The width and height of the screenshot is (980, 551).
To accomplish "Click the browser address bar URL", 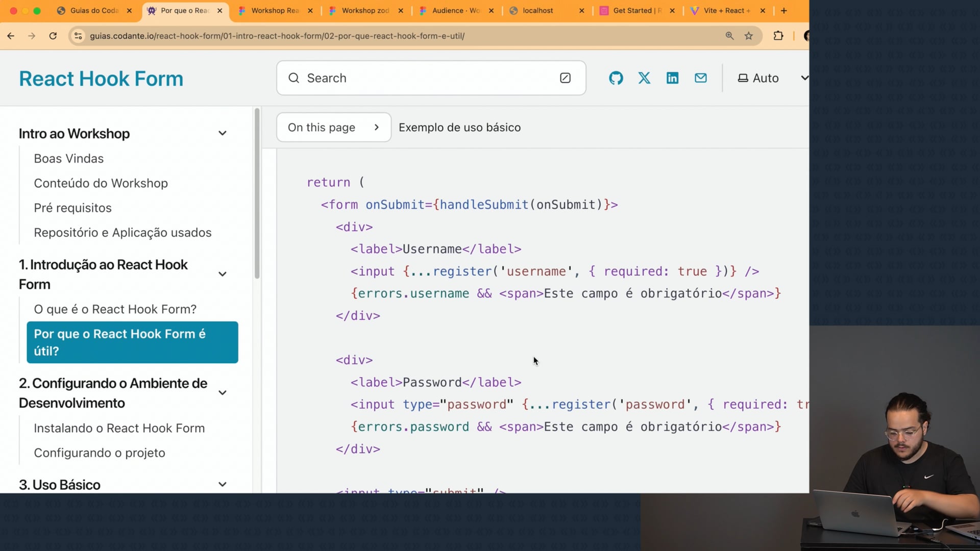I will pyautogui.click(x=277, y=36).
